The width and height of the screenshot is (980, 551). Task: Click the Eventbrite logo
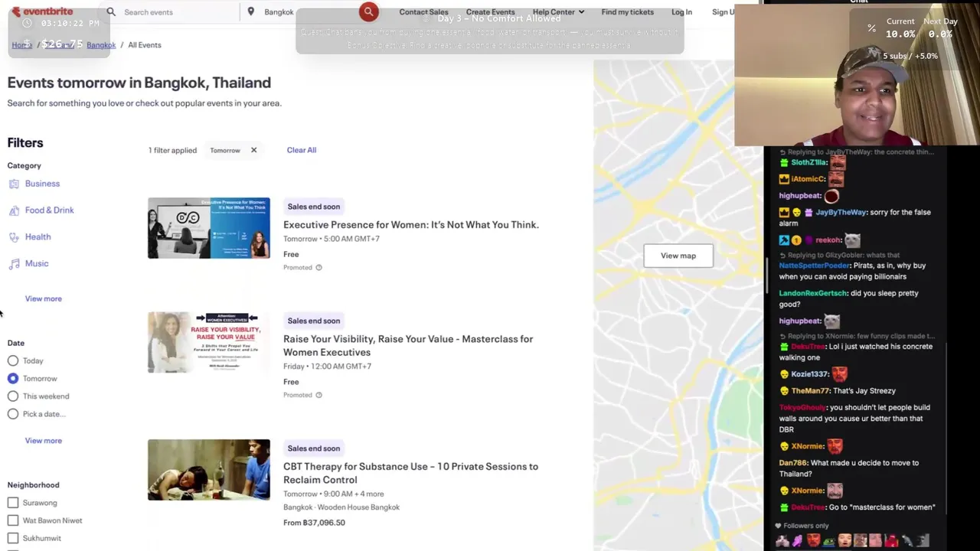(x=44, y=11)
